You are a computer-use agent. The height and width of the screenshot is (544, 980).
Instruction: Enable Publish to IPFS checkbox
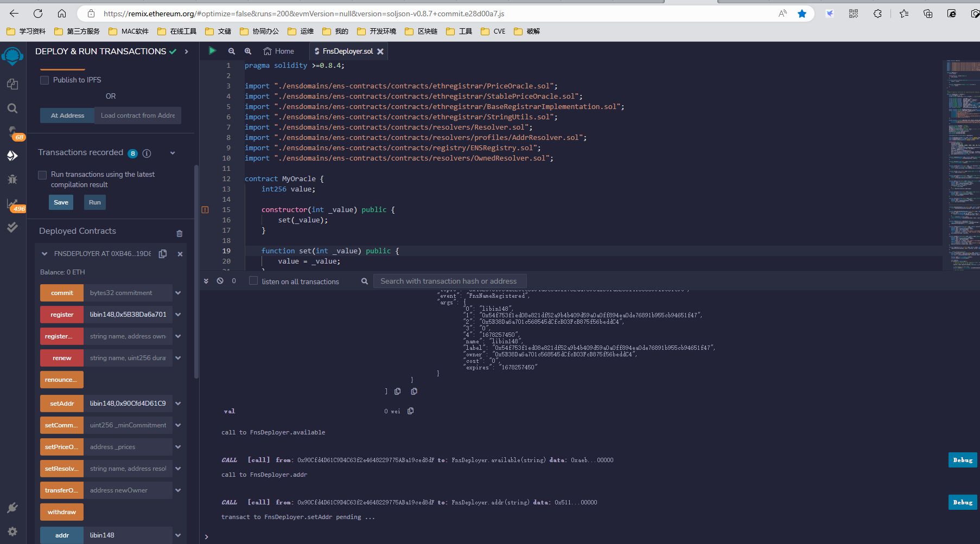pyautogui.click(x=44, y=80)
